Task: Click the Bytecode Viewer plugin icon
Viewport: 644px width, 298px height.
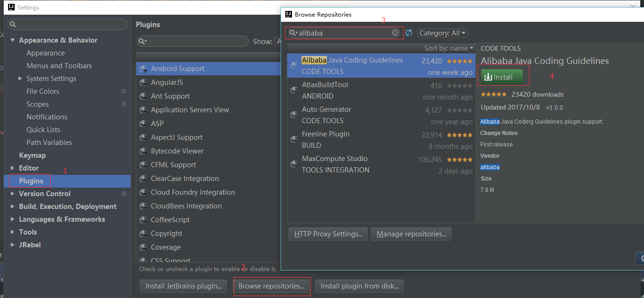Action: click(143, 152)
